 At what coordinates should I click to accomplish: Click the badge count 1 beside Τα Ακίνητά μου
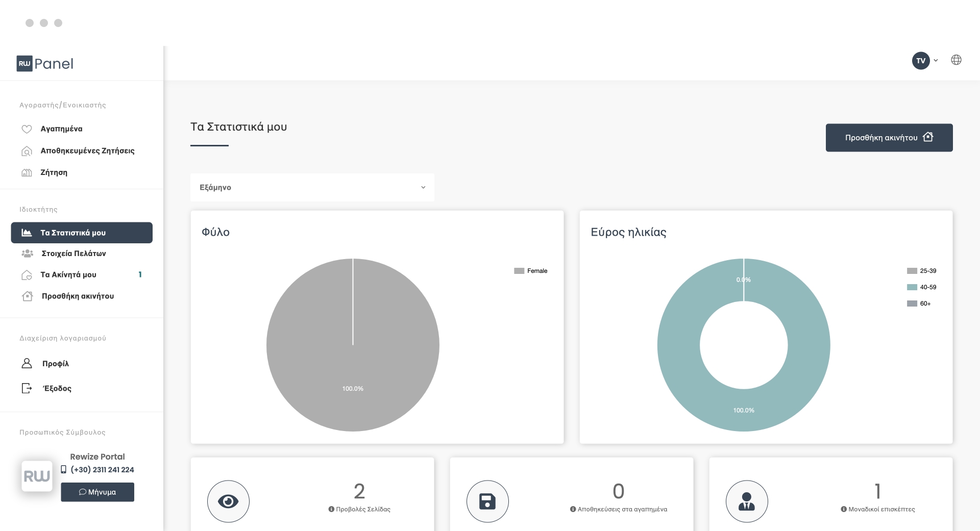tap(140, 274)
